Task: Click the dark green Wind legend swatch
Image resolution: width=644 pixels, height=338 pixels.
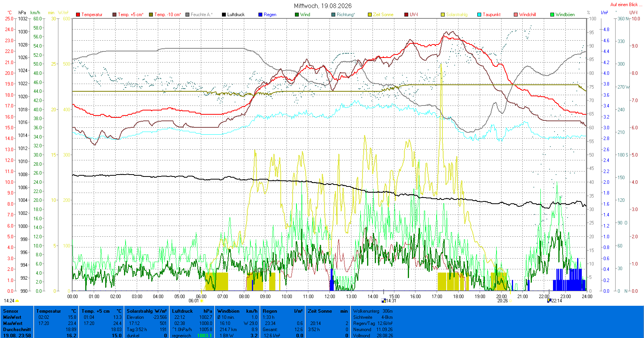Action: tap(297, 15)
